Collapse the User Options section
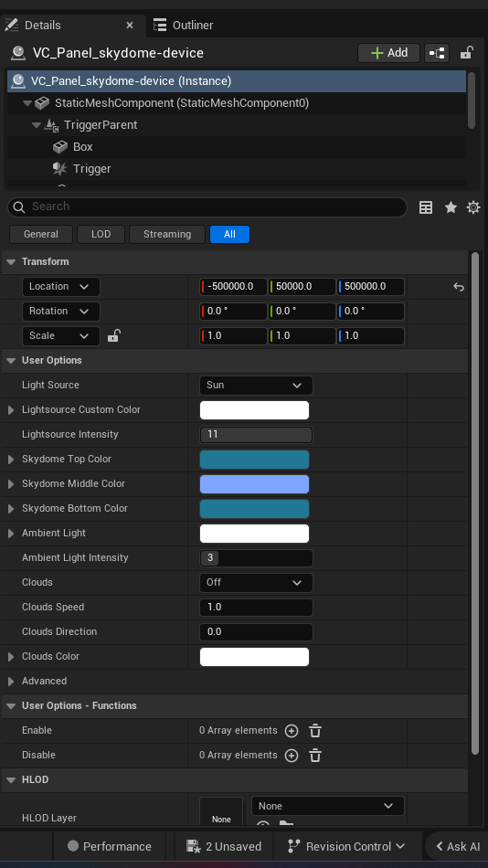 pyautogui.click(x=11, y=360)
